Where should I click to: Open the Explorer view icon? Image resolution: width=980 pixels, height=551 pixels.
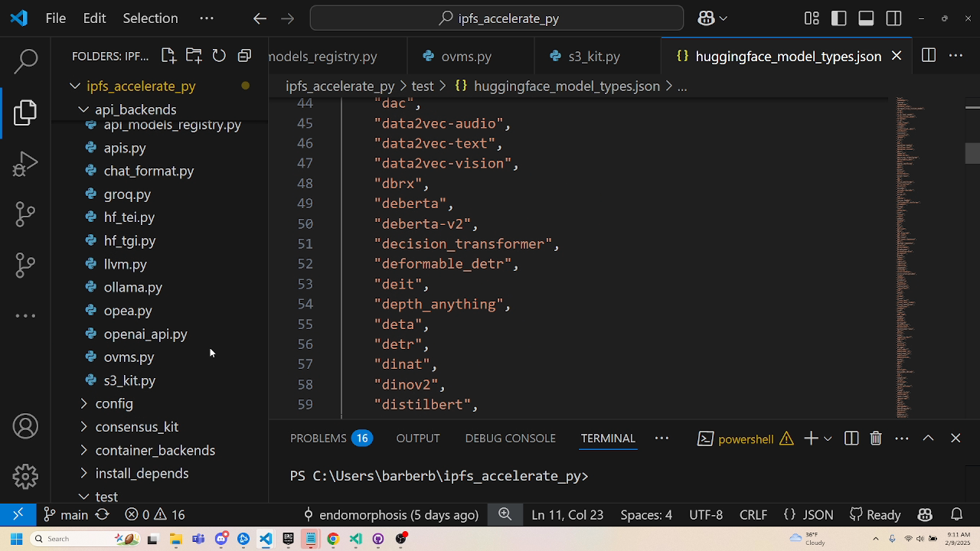coord(25,112)
